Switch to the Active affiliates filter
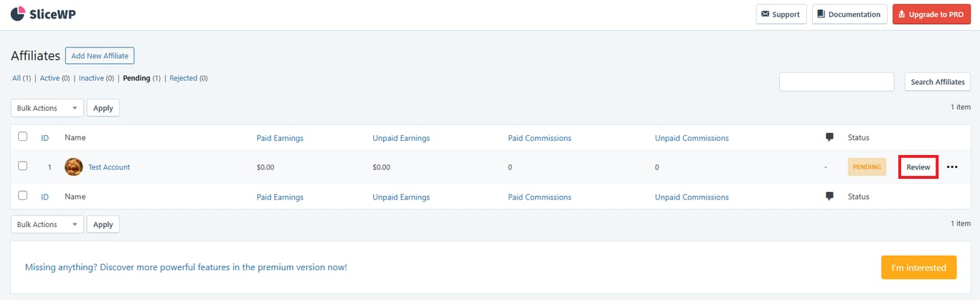Viewport: 980px width, 306px height. click(x=50, y=78)
